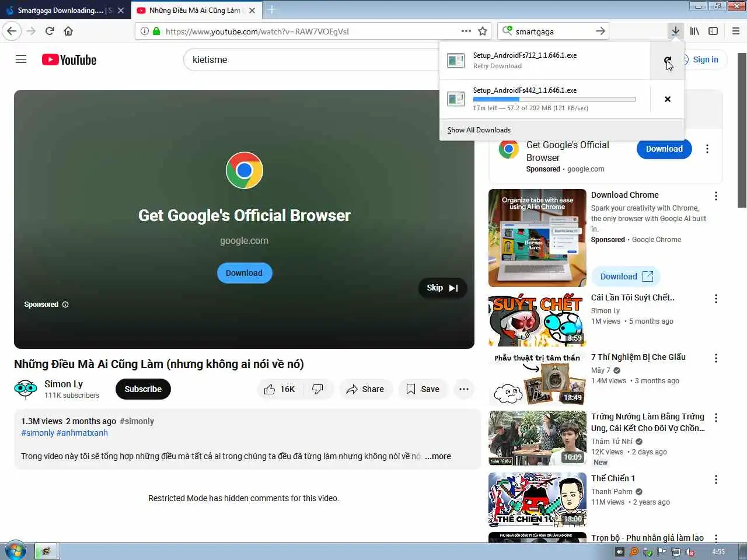Open a new tab with plus button
This screenshot has height=560, width=747.
coord(271,10)
